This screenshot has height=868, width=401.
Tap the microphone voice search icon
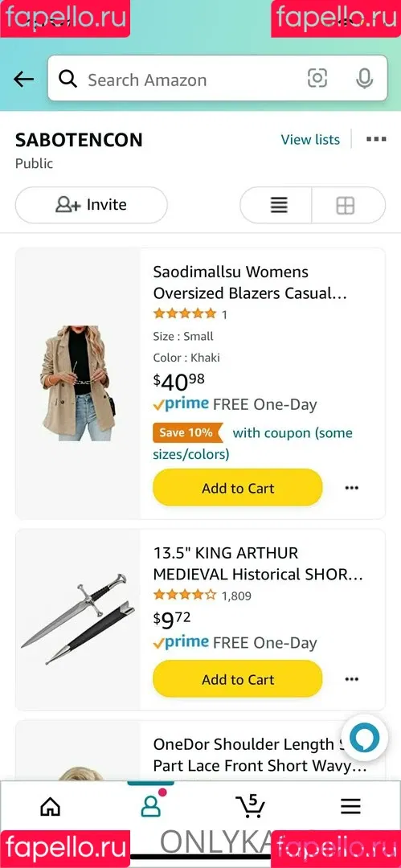click(364, 79)
